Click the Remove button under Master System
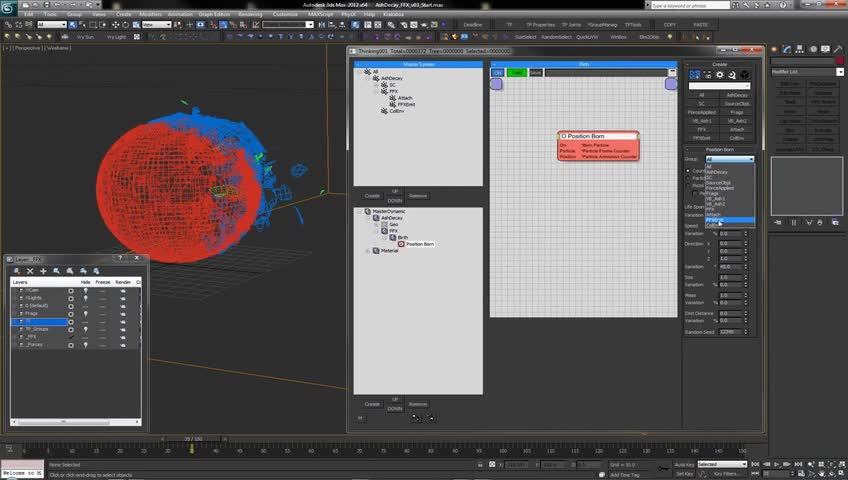This screenshot has width=848, height=480. point(418,196)
